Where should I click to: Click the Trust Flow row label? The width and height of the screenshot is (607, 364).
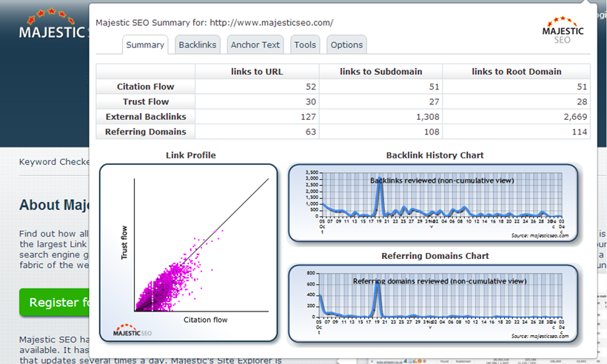pyautogui.click(x=146, y=102)
